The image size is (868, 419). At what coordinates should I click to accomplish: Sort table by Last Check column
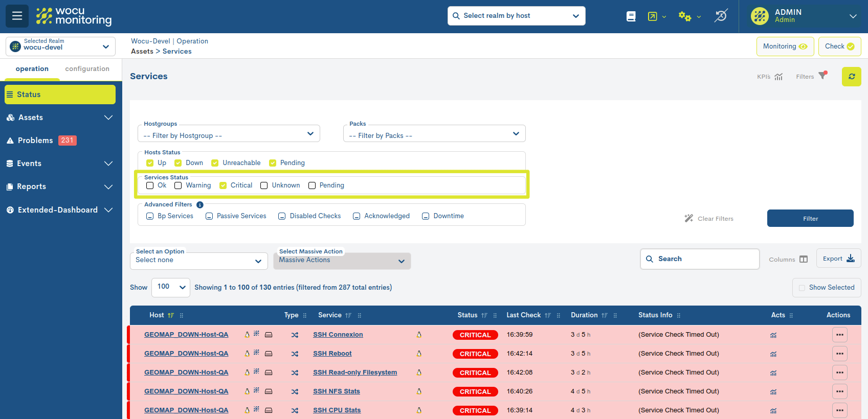click(x=548, y=315)
